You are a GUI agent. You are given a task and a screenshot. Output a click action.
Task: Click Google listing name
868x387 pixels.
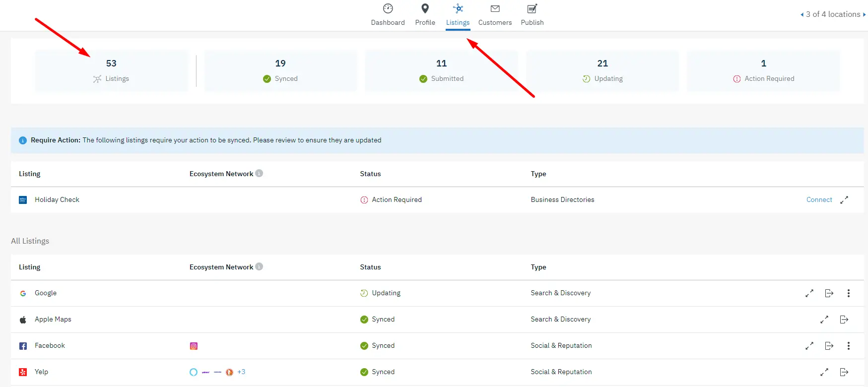(x=46, y=293)
